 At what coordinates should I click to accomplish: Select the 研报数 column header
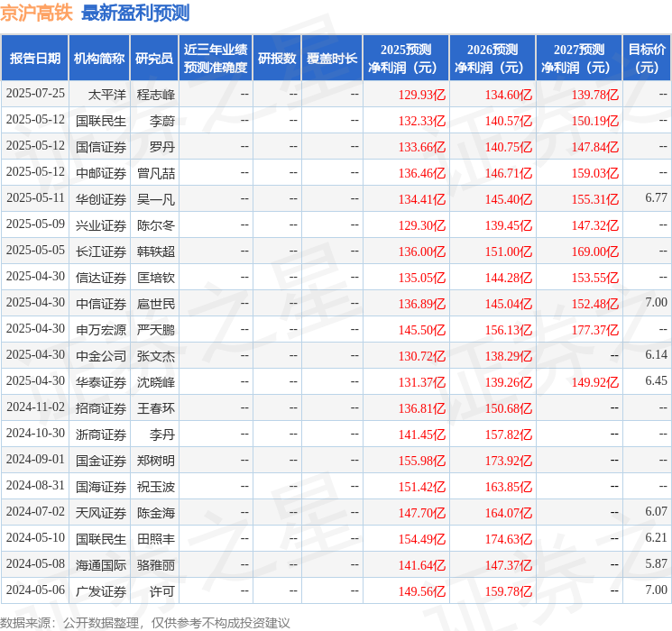click(277, 59)
